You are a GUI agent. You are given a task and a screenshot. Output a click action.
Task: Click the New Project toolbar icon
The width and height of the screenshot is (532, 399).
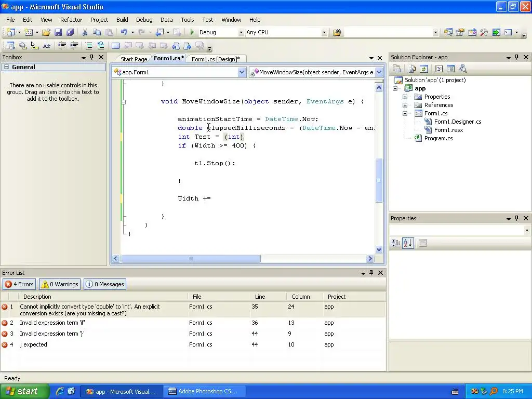coord(10,32)
